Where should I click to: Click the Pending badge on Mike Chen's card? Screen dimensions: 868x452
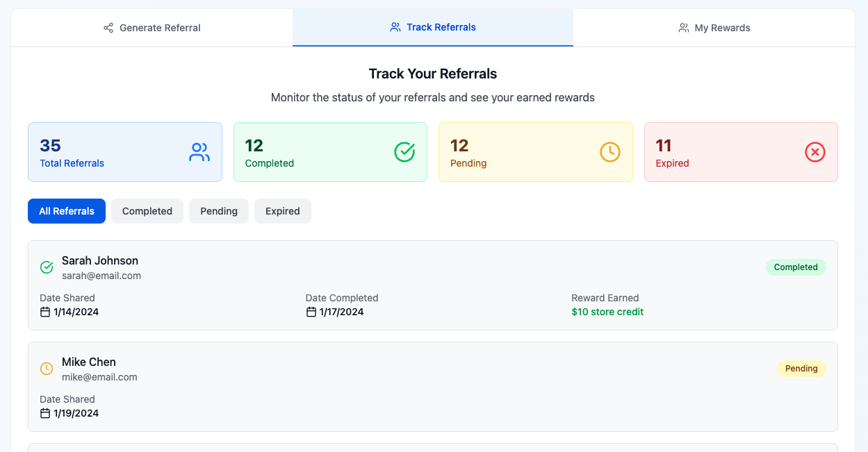coord(801,369)
